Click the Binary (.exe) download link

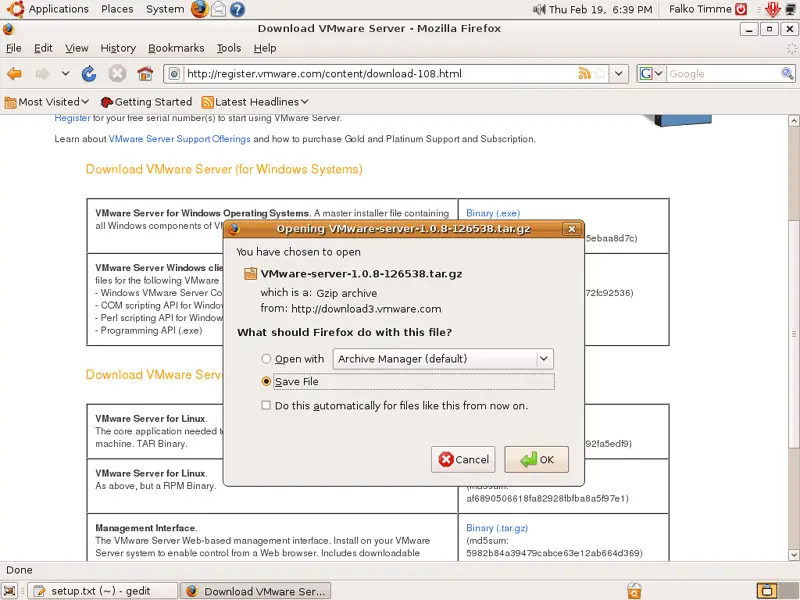(x=493, y=213)
